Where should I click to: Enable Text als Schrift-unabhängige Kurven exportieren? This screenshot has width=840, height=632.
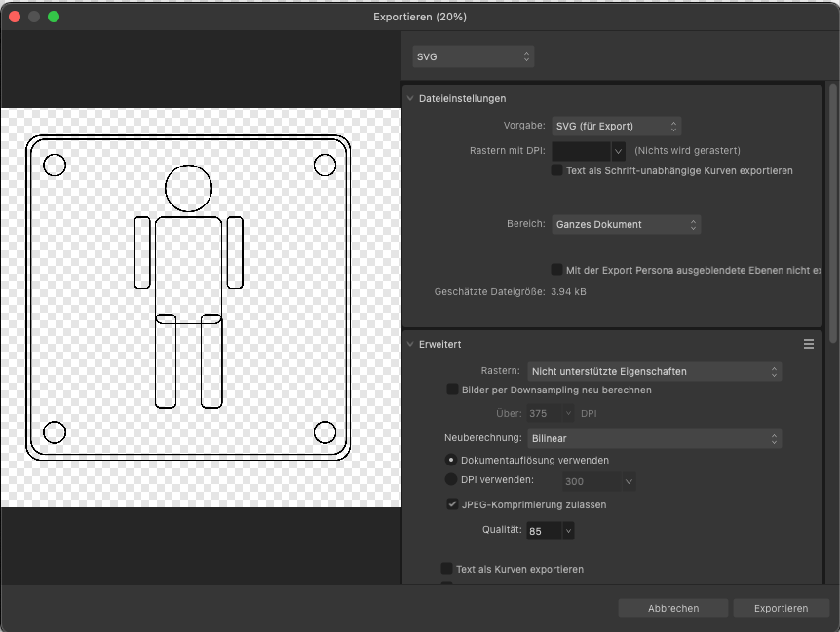[557, 170]
